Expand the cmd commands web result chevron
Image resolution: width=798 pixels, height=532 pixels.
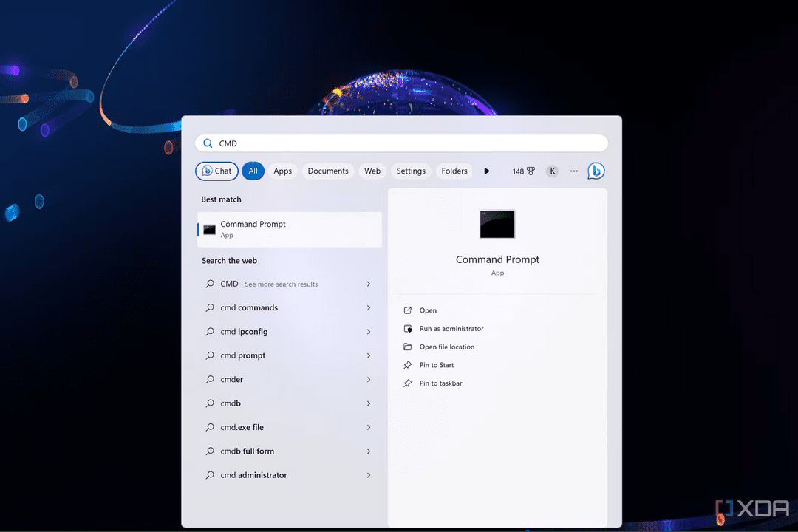[369, 308]
